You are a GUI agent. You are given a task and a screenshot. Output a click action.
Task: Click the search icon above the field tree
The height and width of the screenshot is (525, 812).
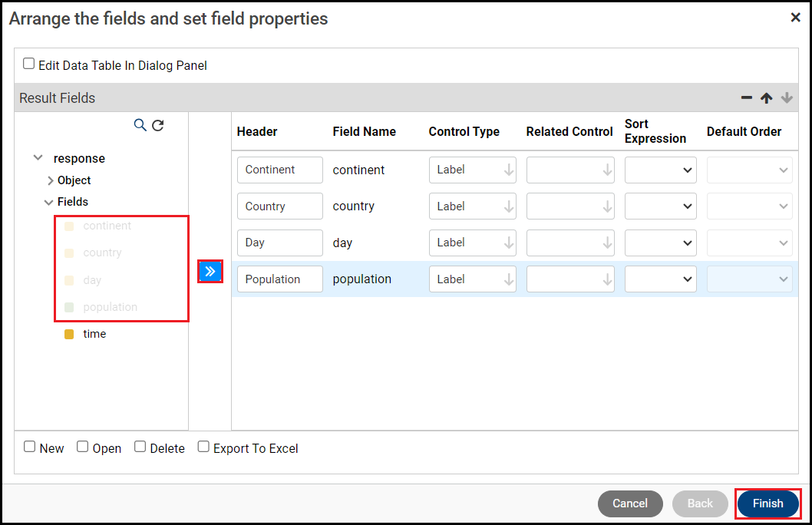click(140, 125)
